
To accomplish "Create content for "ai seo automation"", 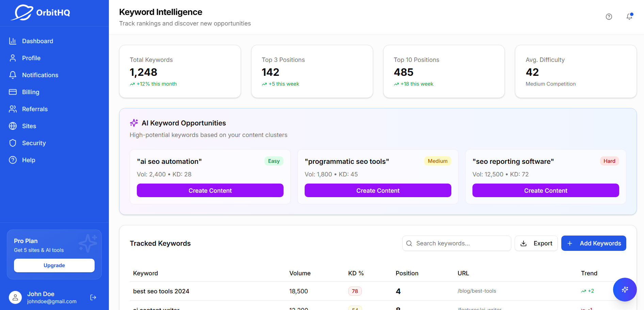I will [x=210, y=190].
